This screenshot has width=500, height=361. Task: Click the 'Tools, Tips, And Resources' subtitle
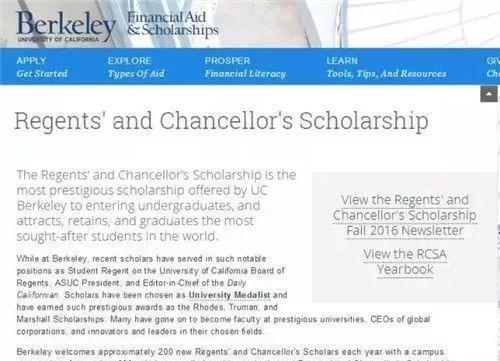386,73
